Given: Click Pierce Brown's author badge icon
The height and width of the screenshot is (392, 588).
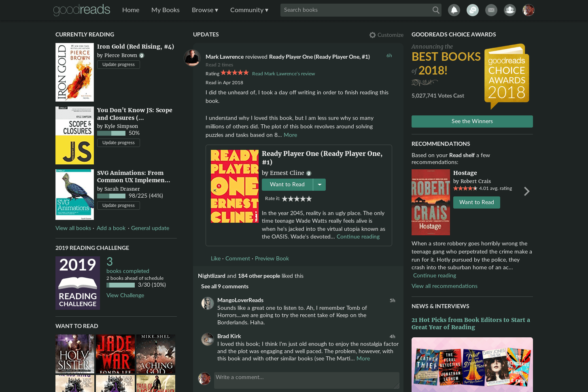Looking at the screenshot, I should 142,55.
